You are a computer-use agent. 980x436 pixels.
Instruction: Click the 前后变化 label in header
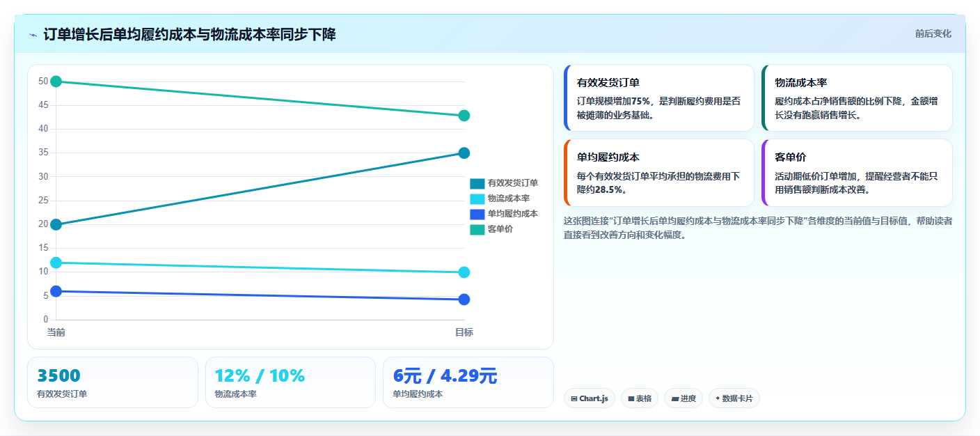click(933, 33)
